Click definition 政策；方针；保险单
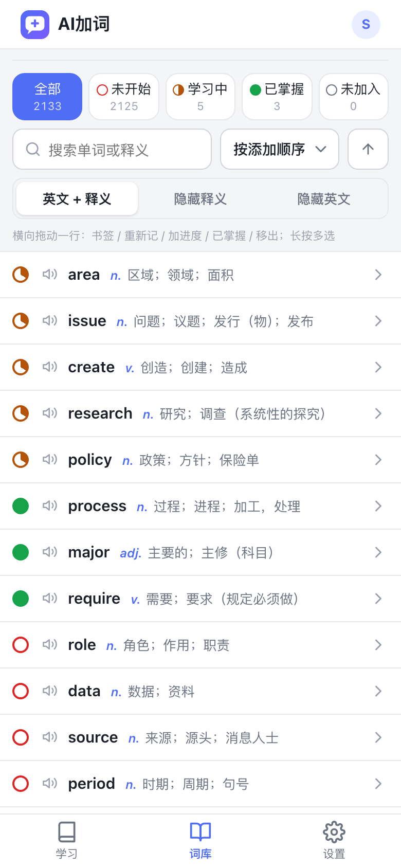Viewport: 401px width, 868px height. pos(199,460)
